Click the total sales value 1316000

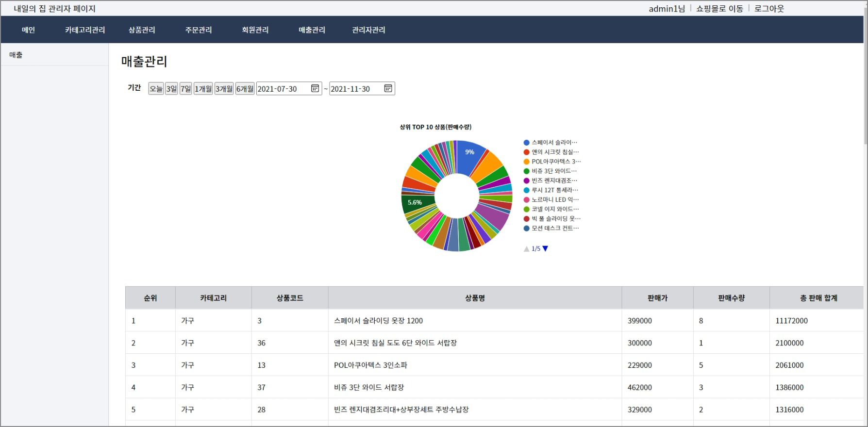coord(789,410)
